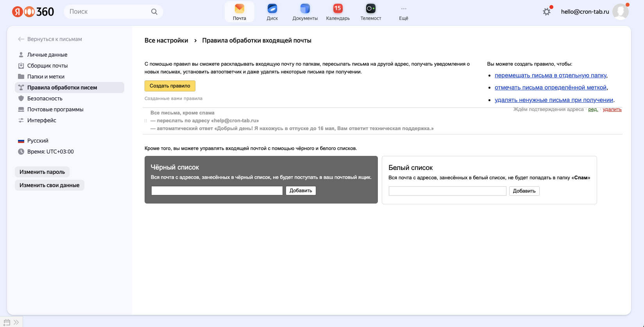Click the Личные данные person icon
Screen dimensions: 644x327
tap(21, 55)
